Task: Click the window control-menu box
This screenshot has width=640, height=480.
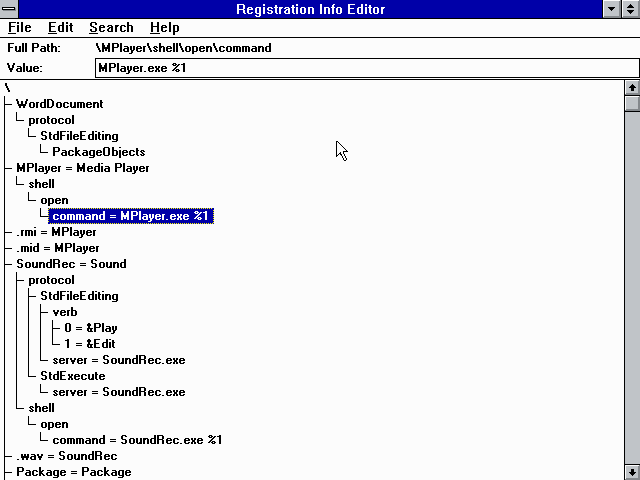Action: [x=10, y=9]
